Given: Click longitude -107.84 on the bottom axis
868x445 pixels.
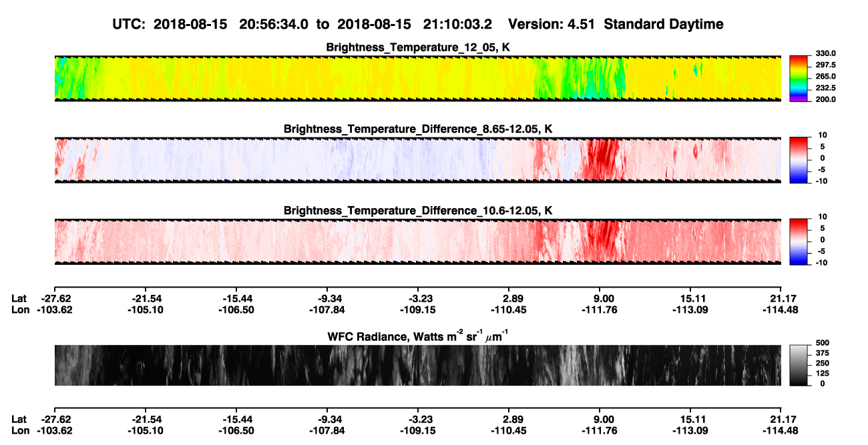Looking at the screenshot, I should click(327, 430).
